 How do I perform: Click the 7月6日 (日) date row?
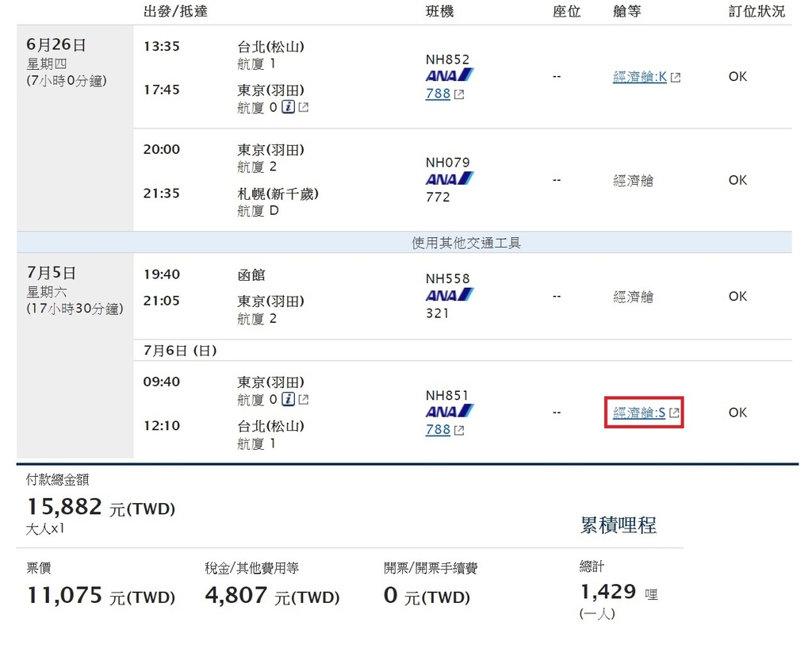click(180, 351)
